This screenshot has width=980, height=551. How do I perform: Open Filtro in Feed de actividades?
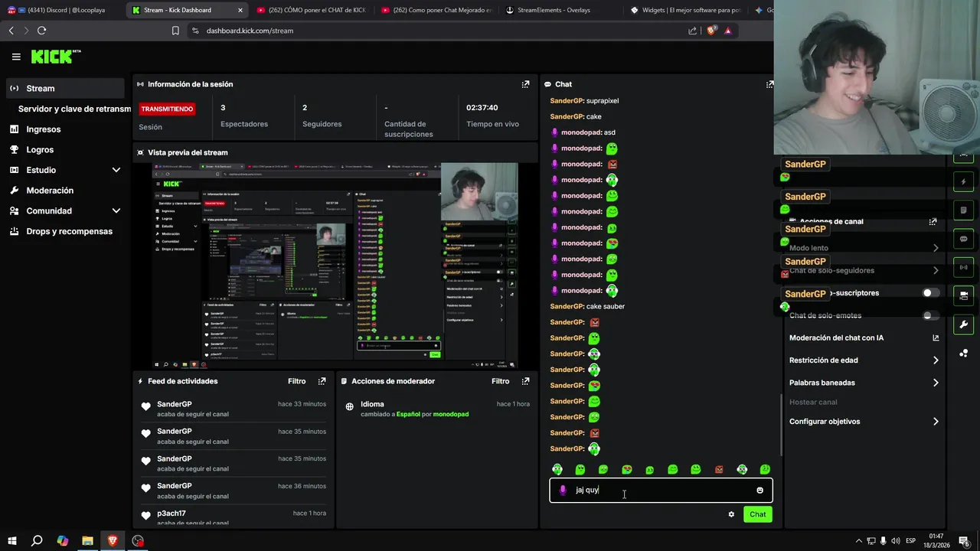click(x=296, y=381)
